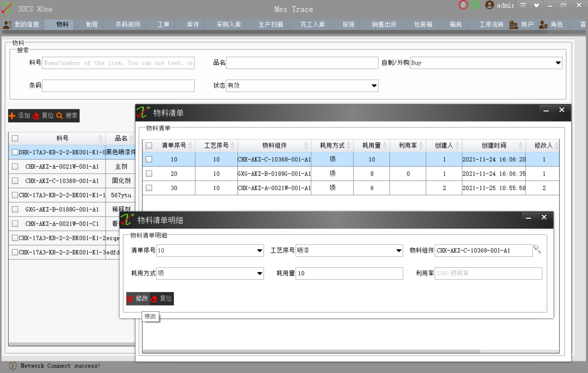The width and height of the screenshot is (588, 373).
Task: Expand the 工艺序号 喷漆 dropdown
Action: 398,250
